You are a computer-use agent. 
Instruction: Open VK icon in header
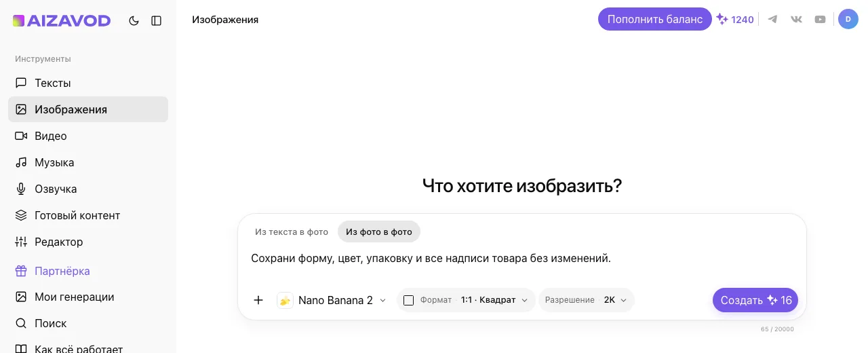coord(796,19)
